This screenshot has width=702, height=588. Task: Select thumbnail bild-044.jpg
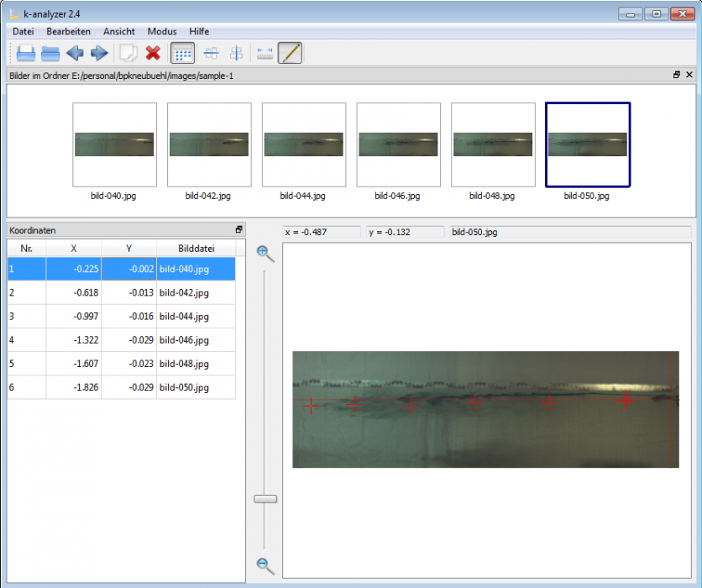(x=303, y=144)
